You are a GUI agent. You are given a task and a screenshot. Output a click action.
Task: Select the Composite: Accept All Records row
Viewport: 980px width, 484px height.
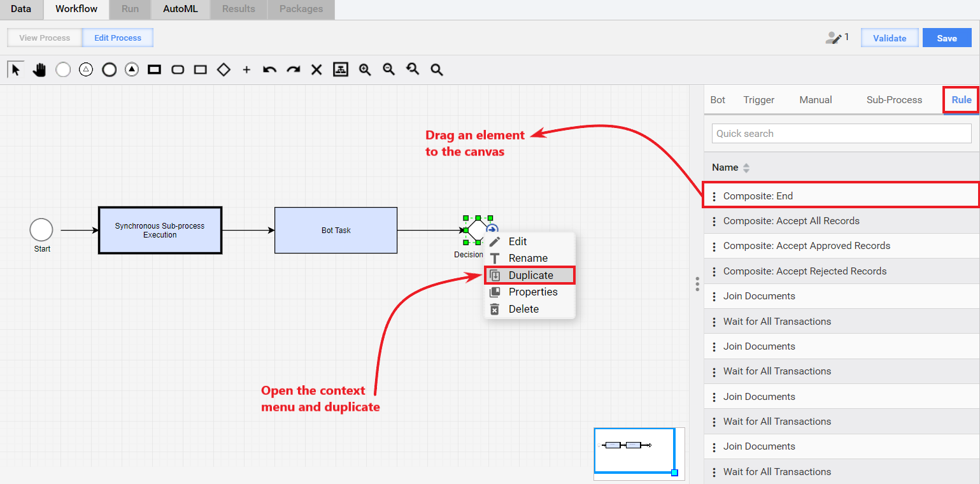tap(842, 221)
